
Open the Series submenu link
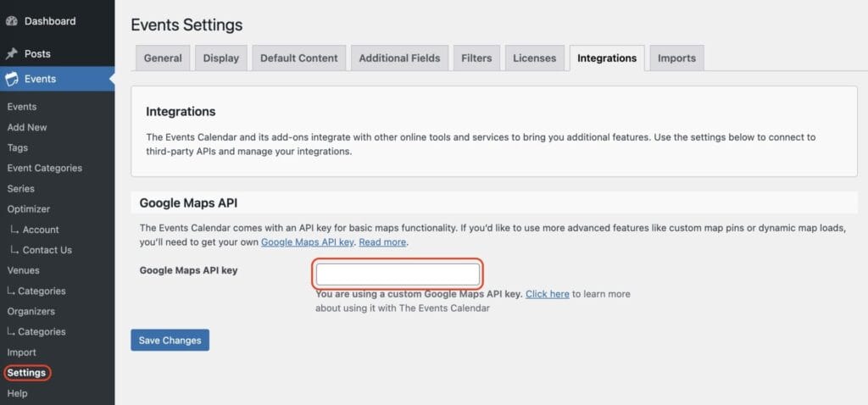click(x=21, y=189)
